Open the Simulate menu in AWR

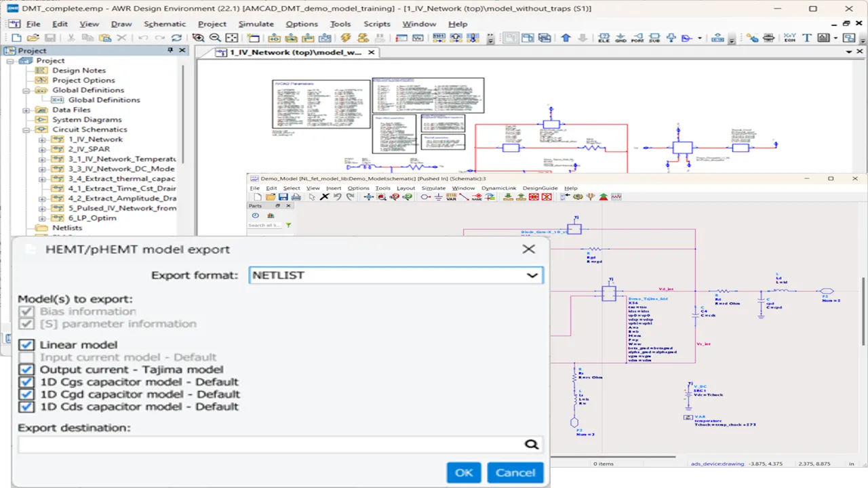tap(256, 24)
